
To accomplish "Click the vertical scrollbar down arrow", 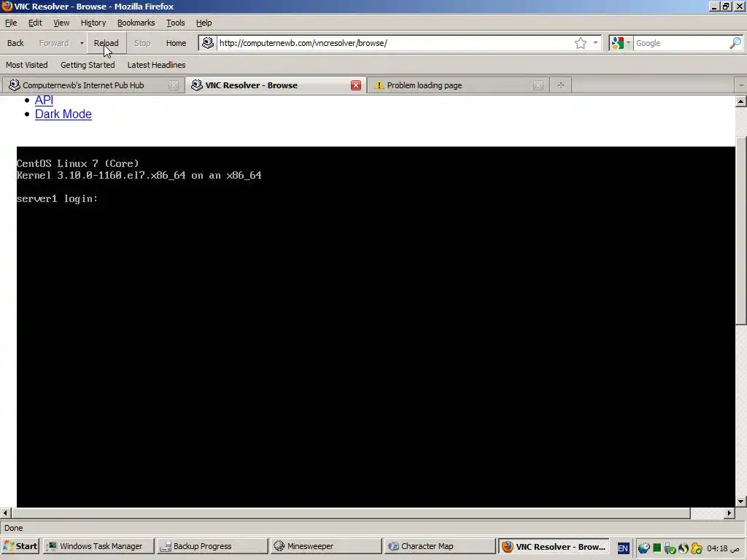I will coord(741,502).
